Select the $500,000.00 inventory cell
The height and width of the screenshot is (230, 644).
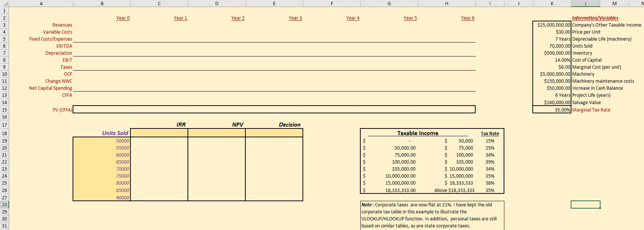pyautogui.click(x=552, y=53)
